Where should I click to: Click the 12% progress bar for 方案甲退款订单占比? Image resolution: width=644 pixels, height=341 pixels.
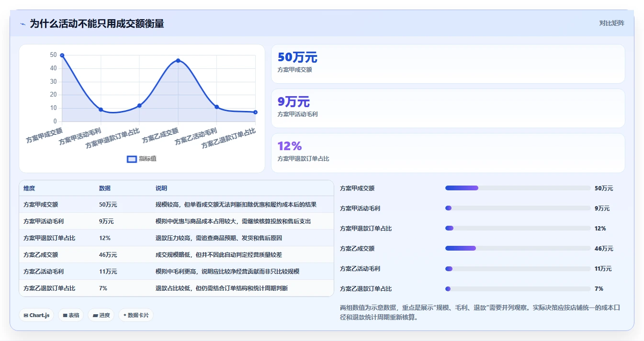[518, 228]
